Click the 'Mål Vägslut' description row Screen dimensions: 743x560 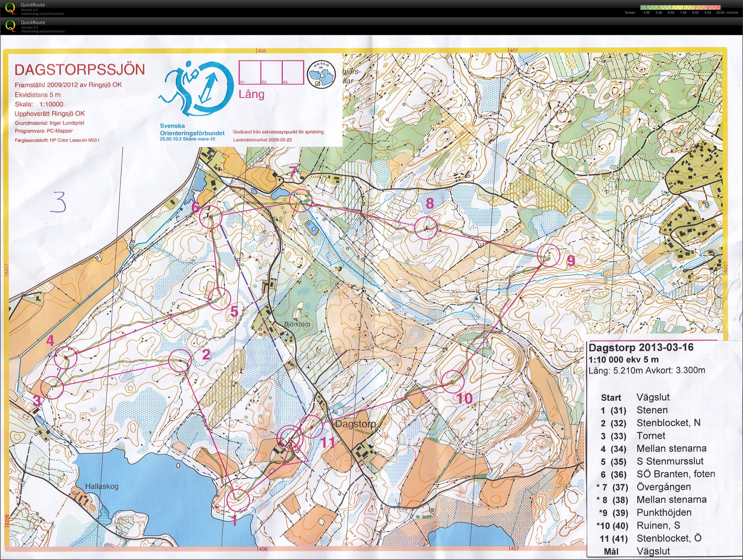[x=637, y=551]
